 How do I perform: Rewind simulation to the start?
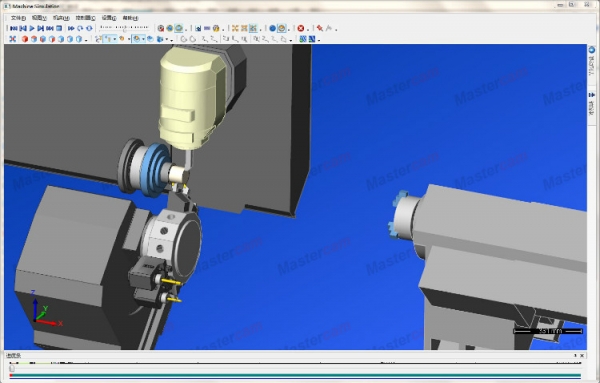coord(14,28)
